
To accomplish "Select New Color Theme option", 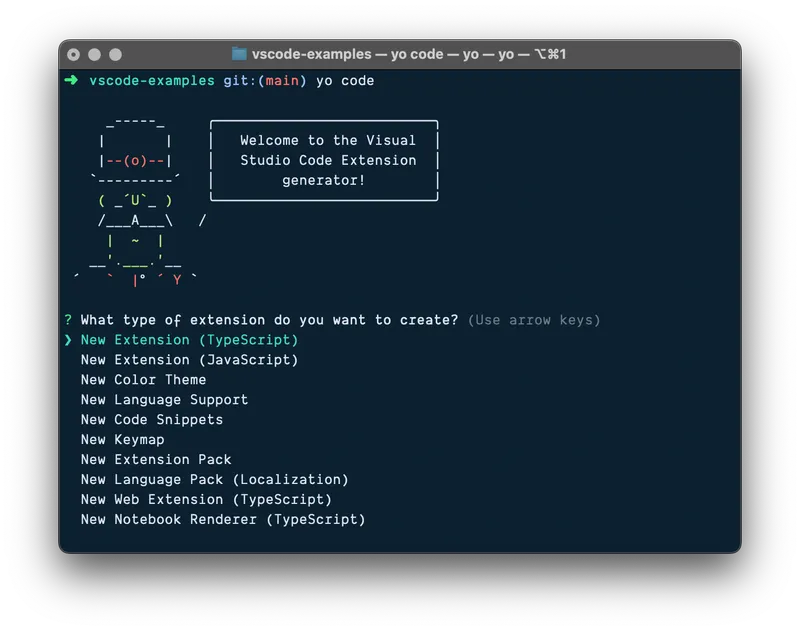I will pos(143,380).
